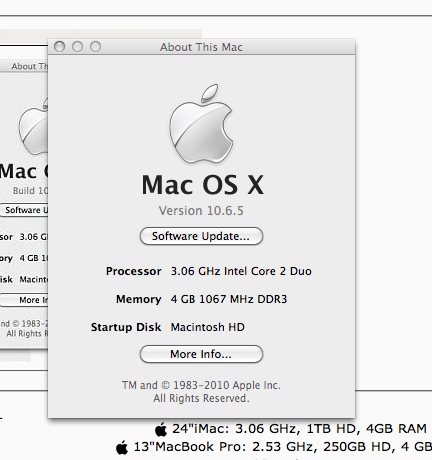The height and width of the screenshot is (460, 432).
Task: Zoom the front About This Mac window
Action: [x=95, y=47]
